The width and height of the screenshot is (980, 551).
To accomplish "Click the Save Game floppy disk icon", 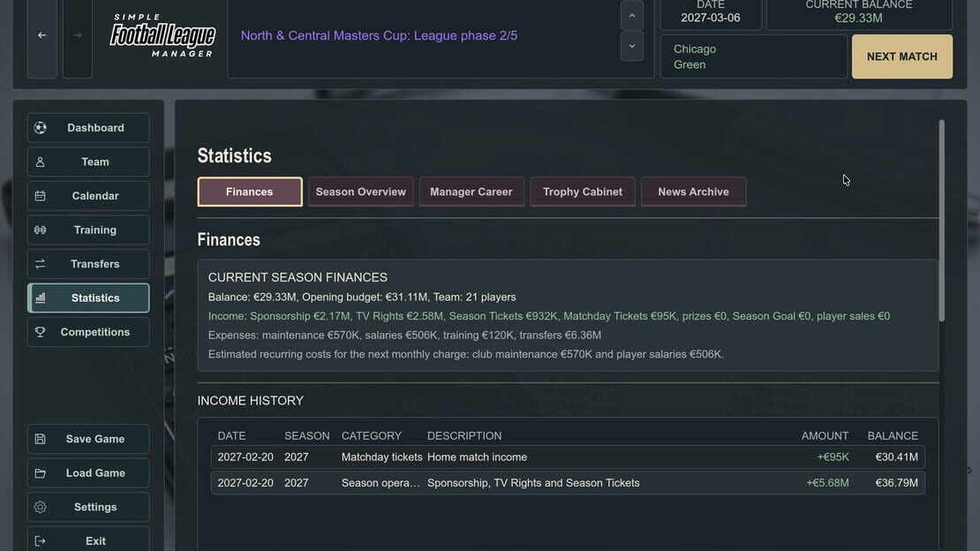I will click(x=40, y=439).
